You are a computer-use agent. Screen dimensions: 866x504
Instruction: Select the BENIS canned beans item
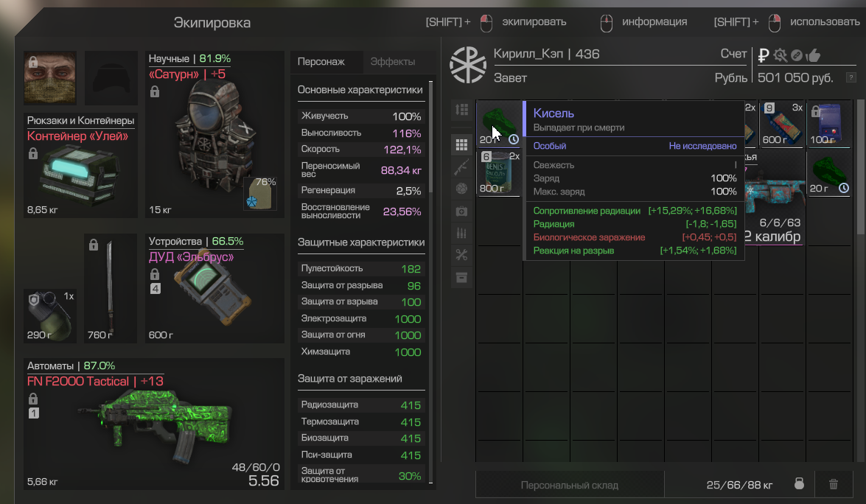point(499,172)
